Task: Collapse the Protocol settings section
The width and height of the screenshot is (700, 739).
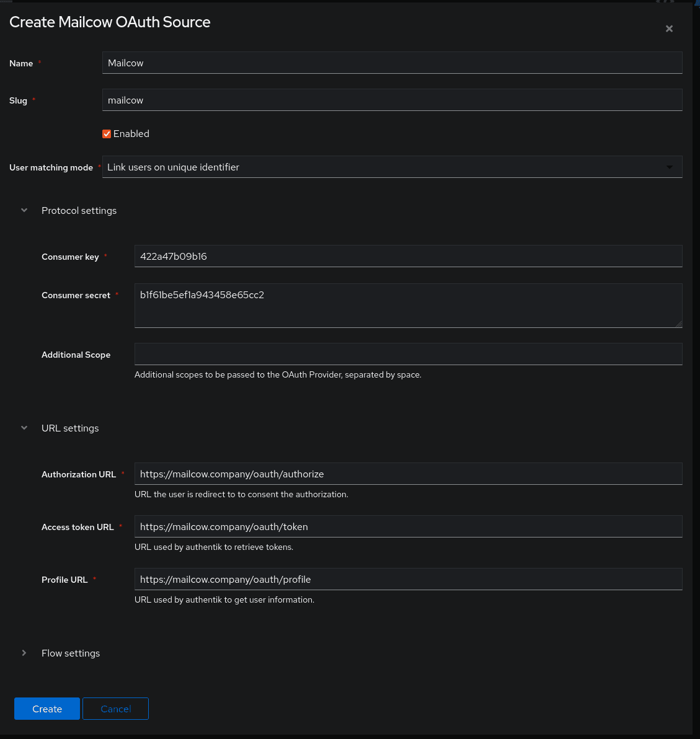Action: [x=24, y=211]
